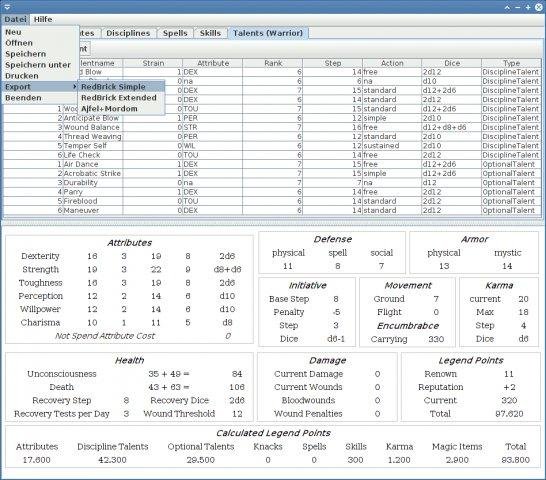Expand the Export submenu arrow
546x480 pixels.
tap(75, 86)
